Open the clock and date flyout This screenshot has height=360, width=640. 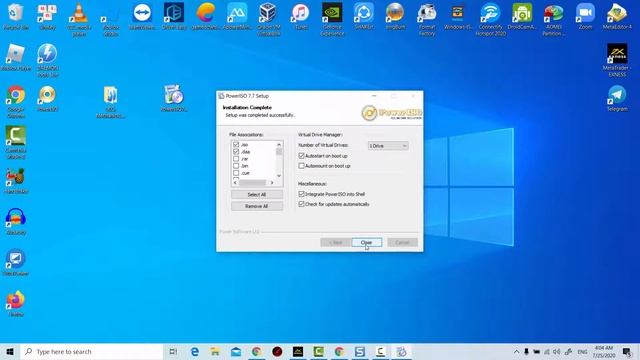tap(604, 351)
